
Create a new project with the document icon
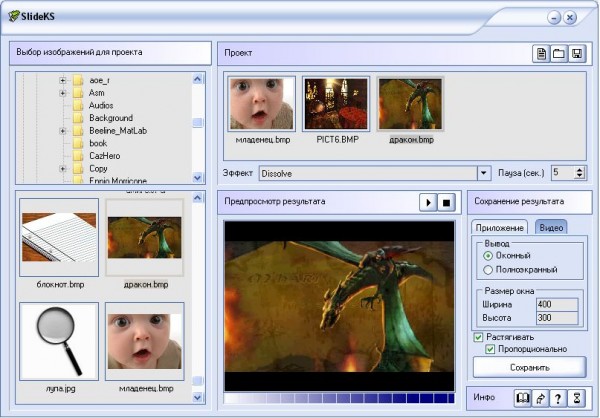pos(541,53)
